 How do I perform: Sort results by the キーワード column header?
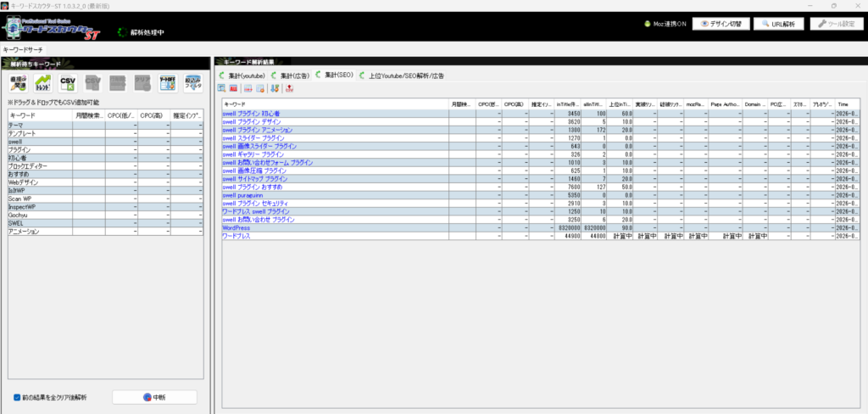(335, 103)
